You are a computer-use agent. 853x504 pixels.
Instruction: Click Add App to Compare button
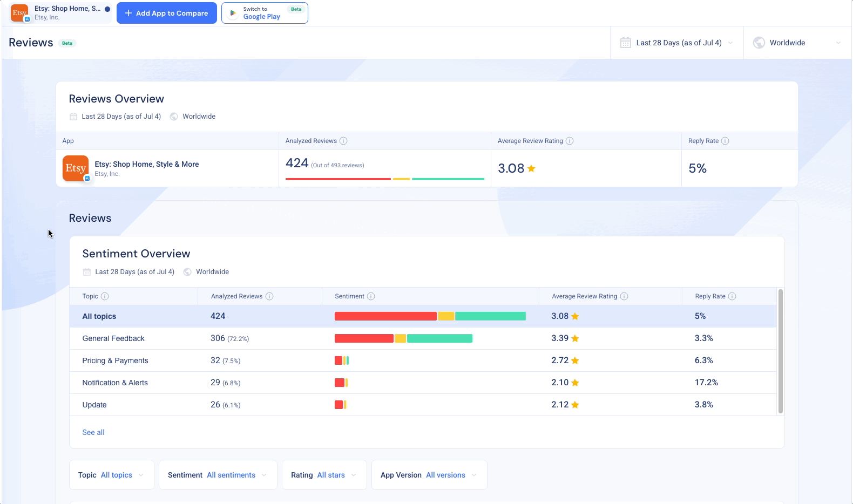coord(167,13)
